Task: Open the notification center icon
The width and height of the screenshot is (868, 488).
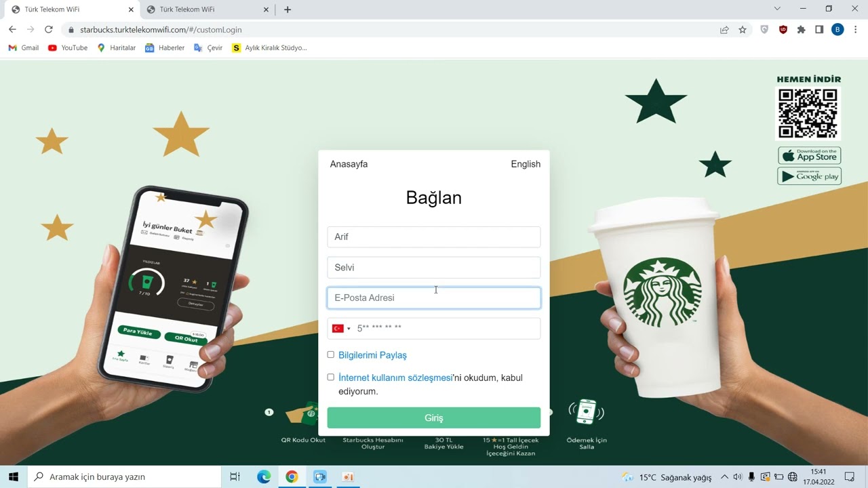Action: (x=850, y=477)
